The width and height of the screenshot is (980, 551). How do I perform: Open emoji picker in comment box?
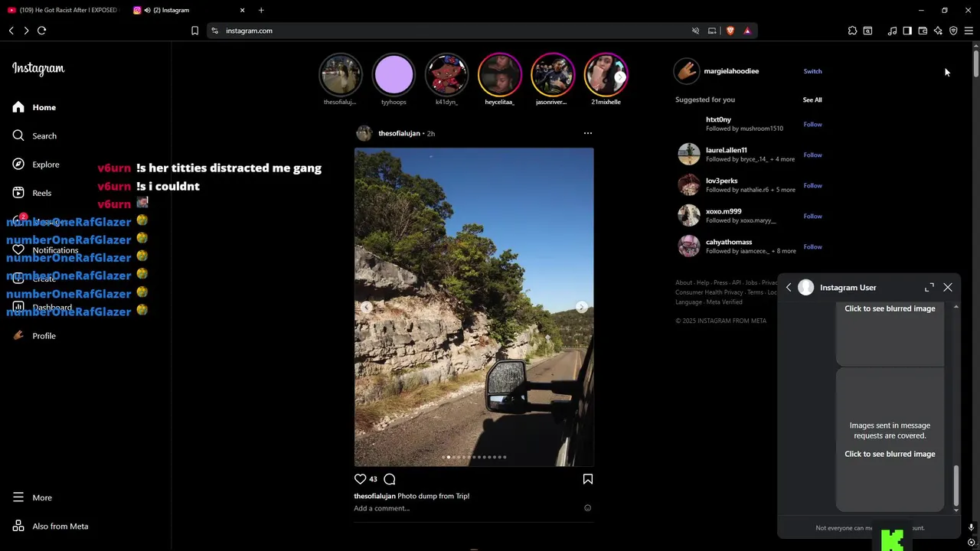[x=588, y=508]
